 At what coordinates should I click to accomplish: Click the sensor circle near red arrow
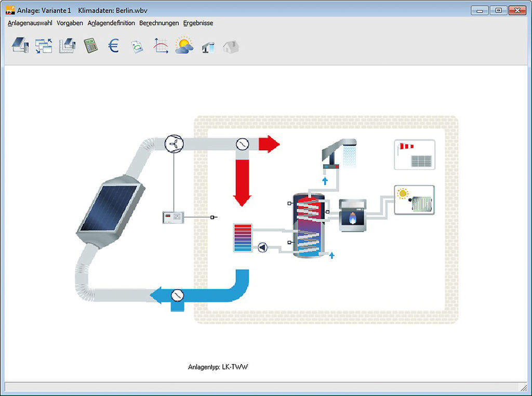242,144
